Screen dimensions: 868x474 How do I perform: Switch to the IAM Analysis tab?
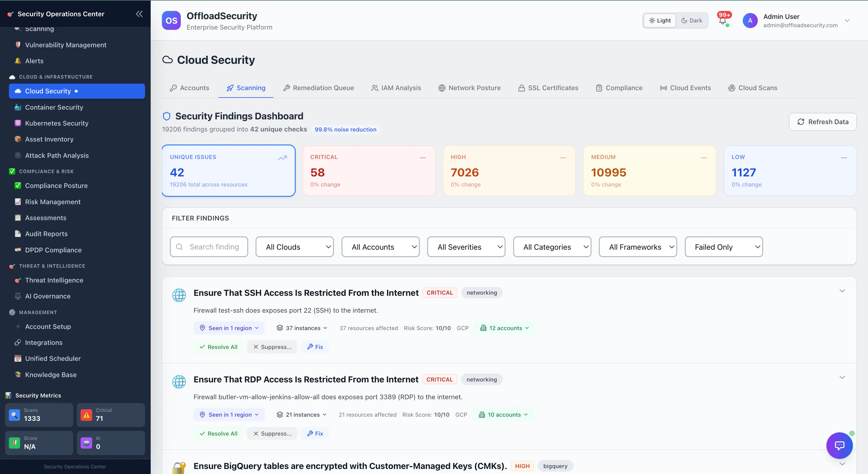click(x=396, y=88)
